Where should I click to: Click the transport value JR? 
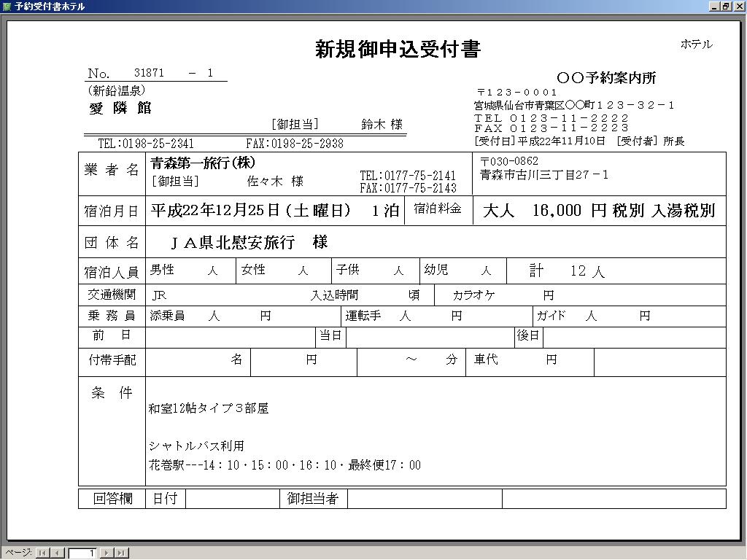pos(159,295)
